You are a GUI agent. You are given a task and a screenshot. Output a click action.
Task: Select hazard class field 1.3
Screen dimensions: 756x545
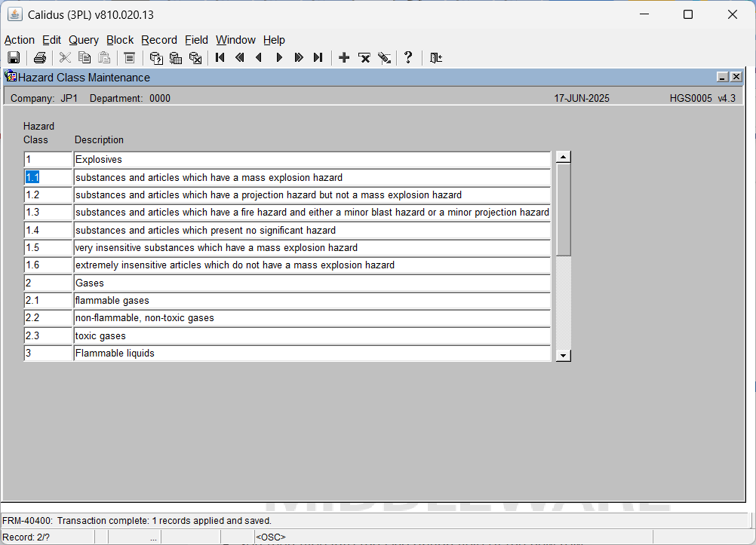(48, 213)
